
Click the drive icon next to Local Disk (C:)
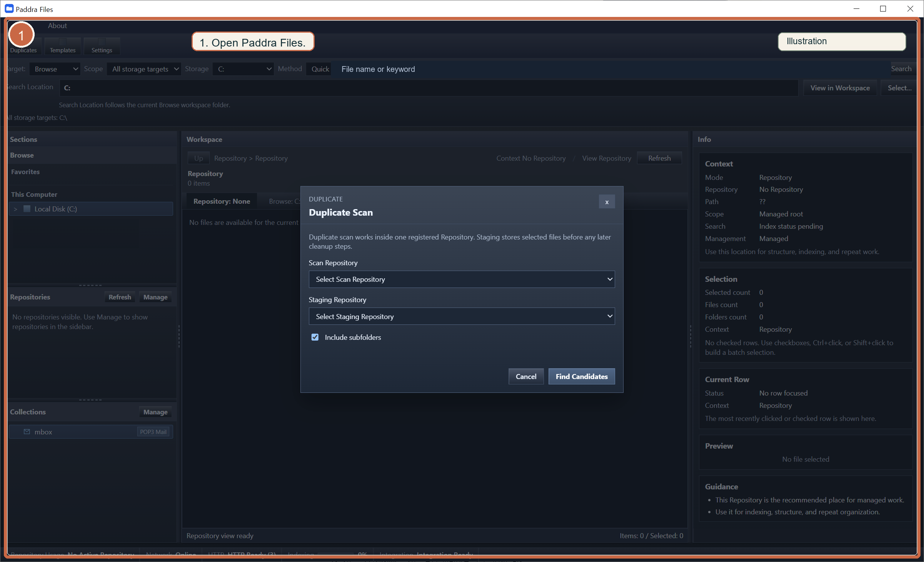[x=27, y=209]
